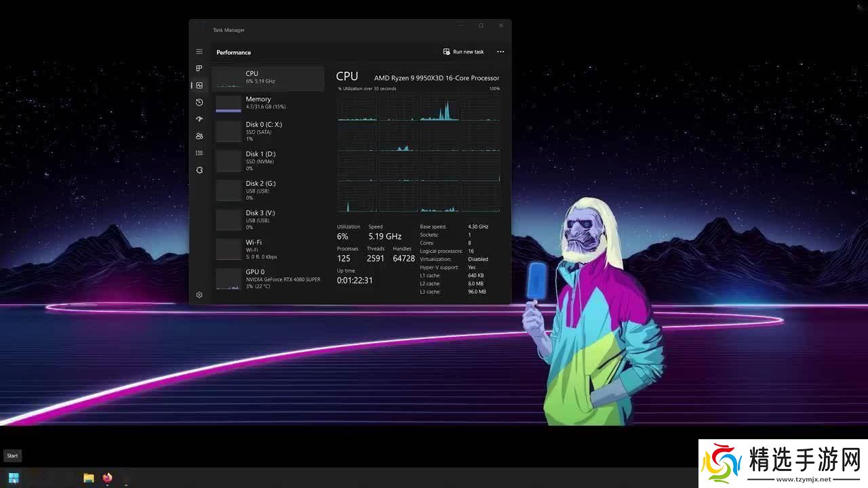Image resolution: width=868 pixels, height=488 pixels.
Task: Click the Performance page sidebar icon
Action: pyautogui.click(x=199, y=85)
